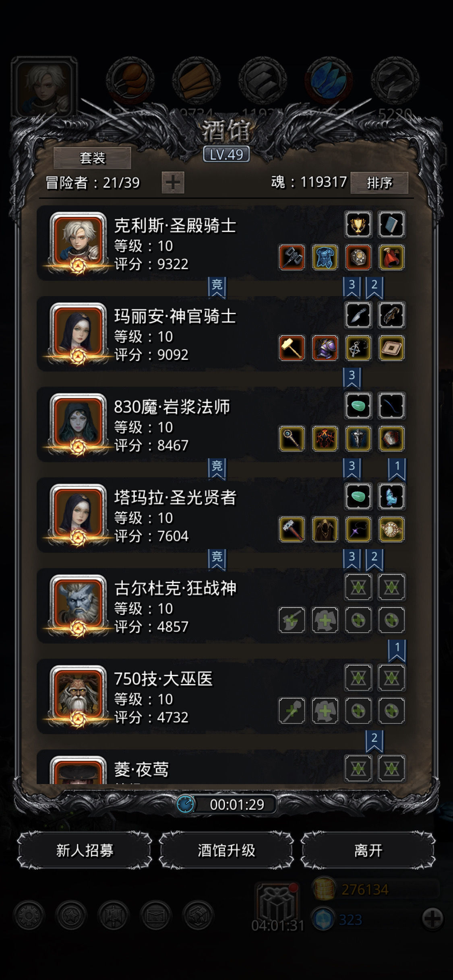Viewport: 453px width, 980px height.
Task: Tap the 酒馆升级 upgrade button
Action: [226, 850]
